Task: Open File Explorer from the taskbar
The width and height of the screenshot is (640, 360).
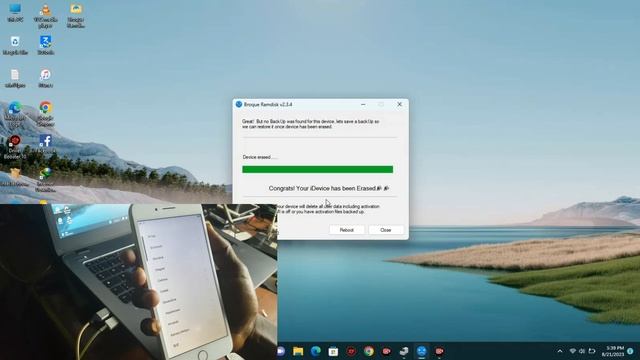Action: pos(298,351)
